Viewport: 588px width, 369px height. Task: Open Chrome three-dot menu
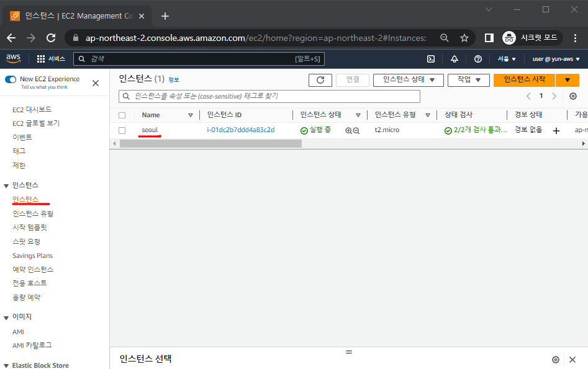575,38
